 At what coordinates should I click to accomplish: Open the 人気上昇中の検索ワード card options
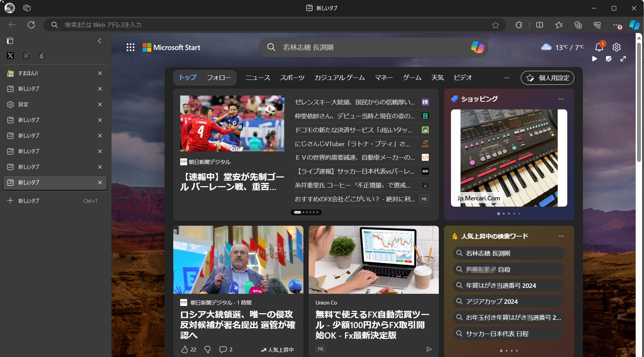click(x=561, y=236)
